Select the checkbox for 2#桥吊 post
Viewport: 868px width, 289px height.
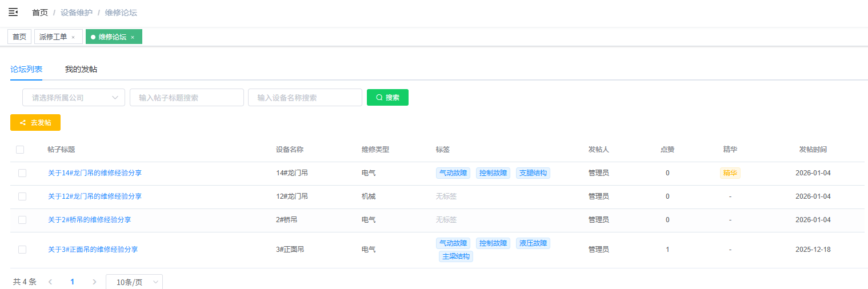(x=22, y=220)
